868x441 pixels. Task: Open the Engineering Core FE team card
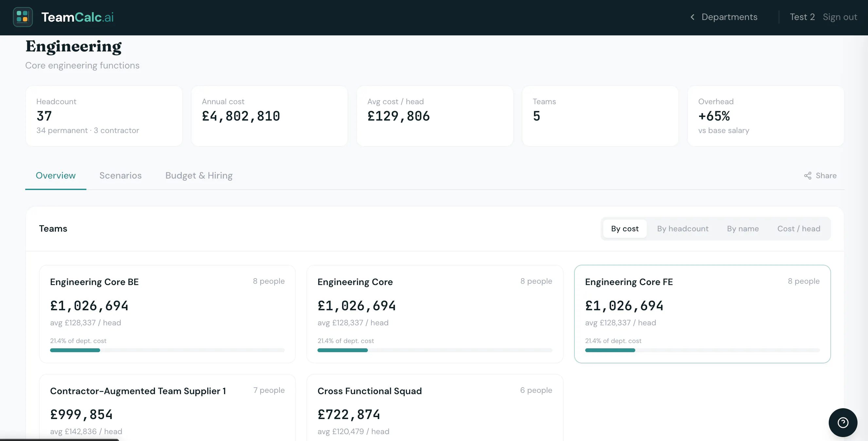tap(702, 314)
